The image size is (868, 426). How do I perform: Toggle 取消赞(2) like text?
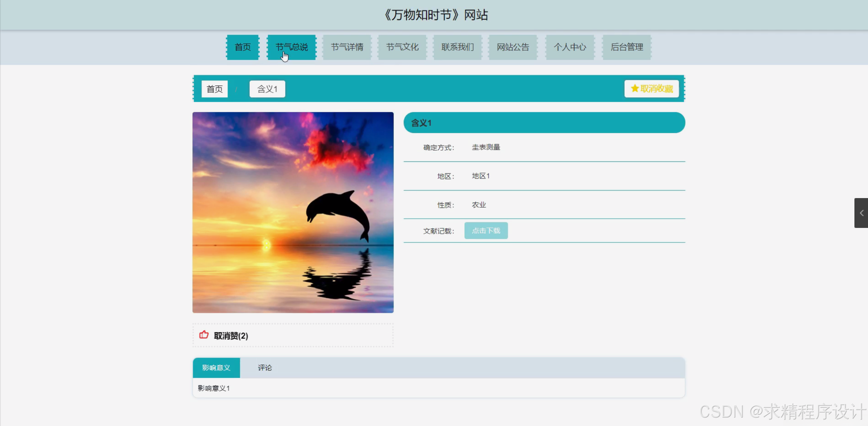(231, 336)
